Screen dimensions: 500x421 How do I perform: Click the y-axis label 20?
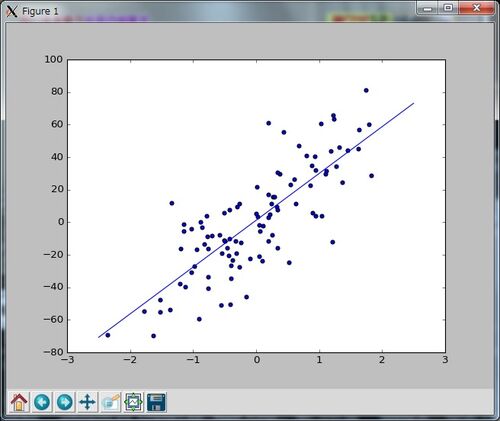[57, 190]
